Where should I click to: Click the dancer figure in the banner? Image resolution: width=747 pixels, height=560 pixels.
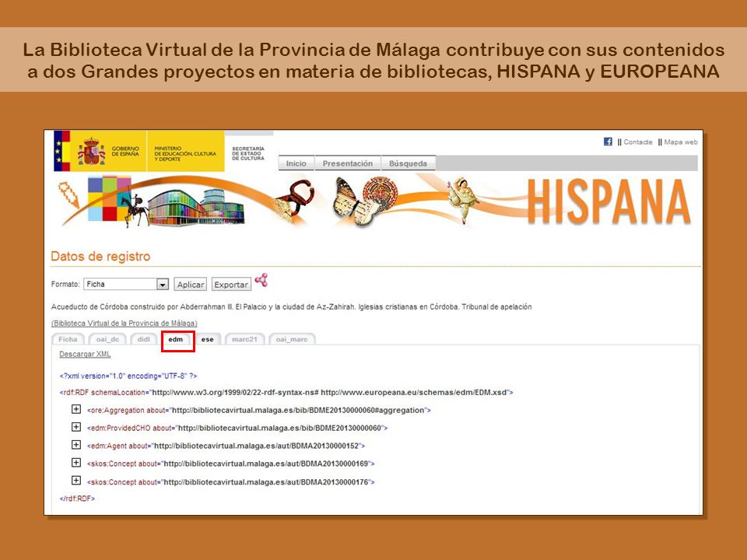462,199
